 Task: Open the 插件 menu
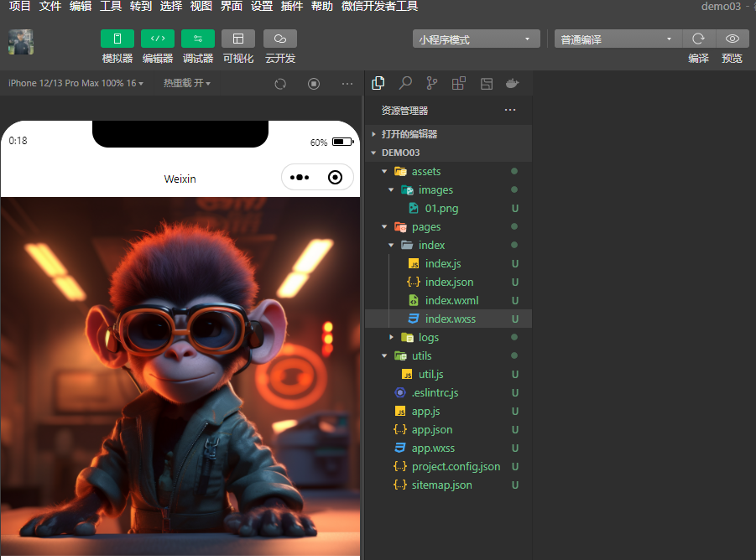click(292, 6)
